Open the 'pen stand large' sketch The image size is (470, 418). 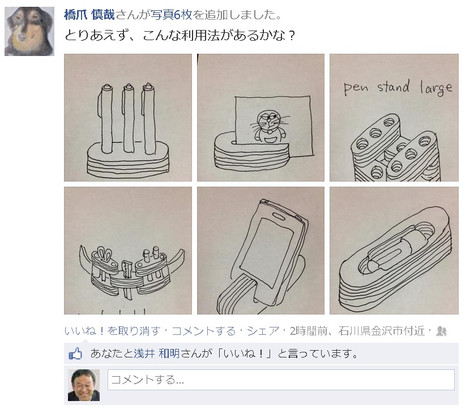(x=394, y=118)
